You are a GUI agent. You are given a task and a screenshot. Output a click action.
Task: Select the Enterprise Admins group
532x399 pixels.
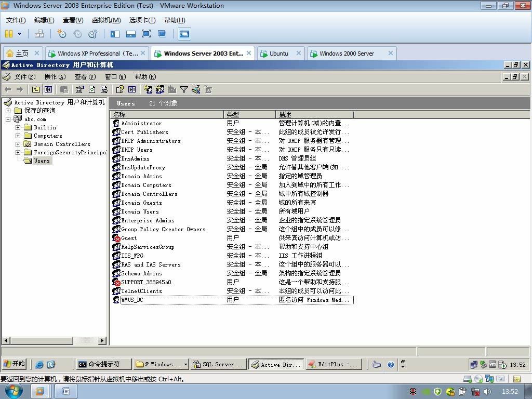(x=148, y=220)
